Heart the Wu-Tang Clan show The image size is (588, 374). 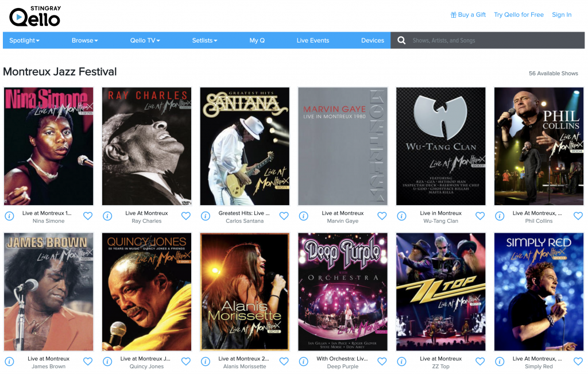pos(480,215)
